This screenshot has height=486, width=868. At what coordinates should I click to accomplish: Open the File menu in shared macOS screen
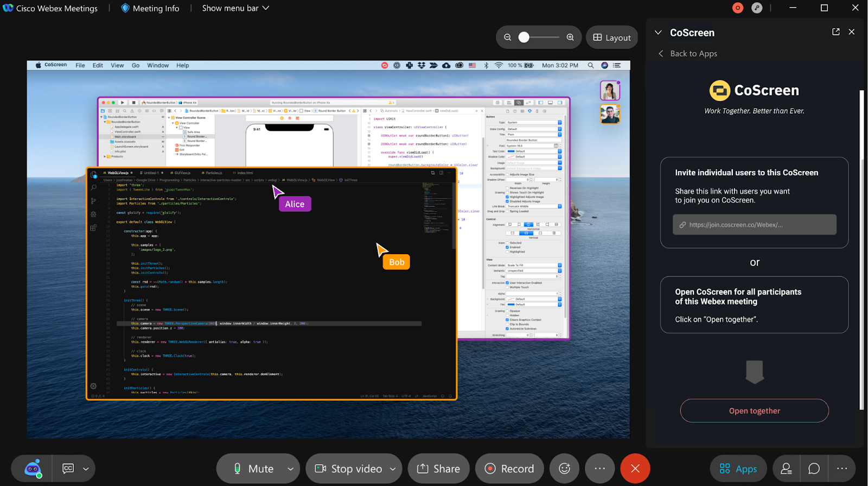click(80, 65)
